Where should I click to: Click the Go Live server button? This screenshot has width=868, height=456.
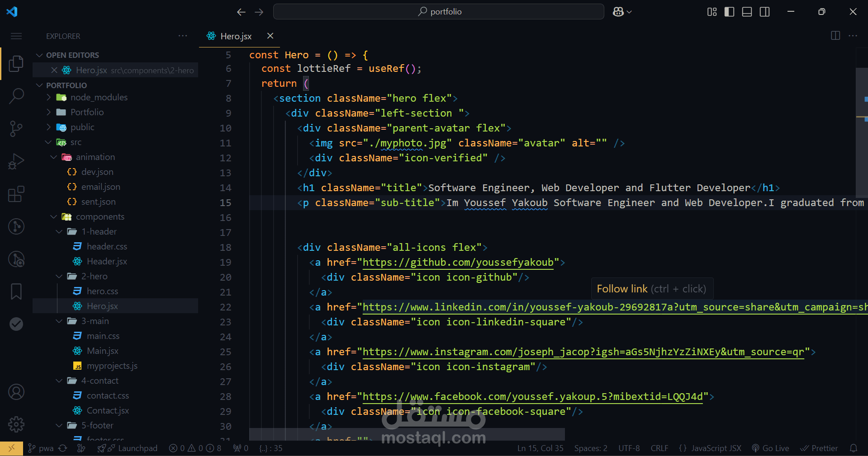tap(770, 448)
